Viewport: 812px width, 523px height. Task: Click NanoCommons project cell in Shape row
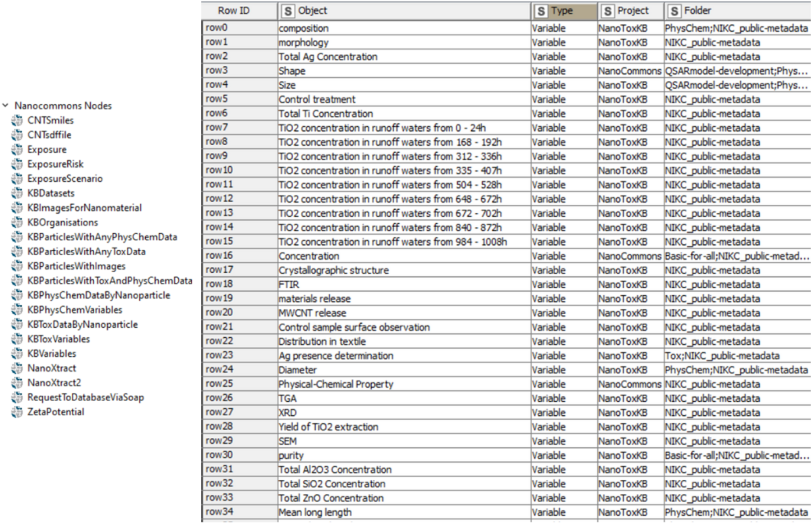click(x=630, y=71)
